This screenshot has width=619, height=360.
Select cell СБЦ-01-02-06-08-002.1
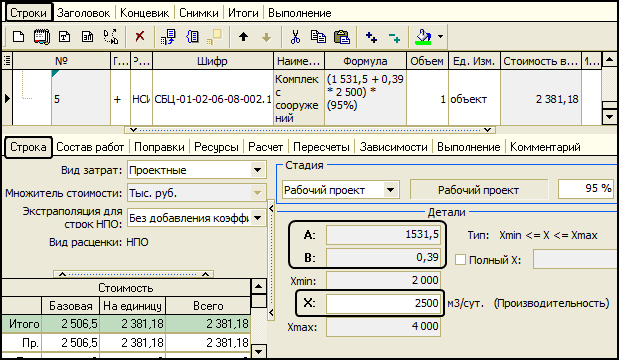pyautogui.click(x=213, y=99)
